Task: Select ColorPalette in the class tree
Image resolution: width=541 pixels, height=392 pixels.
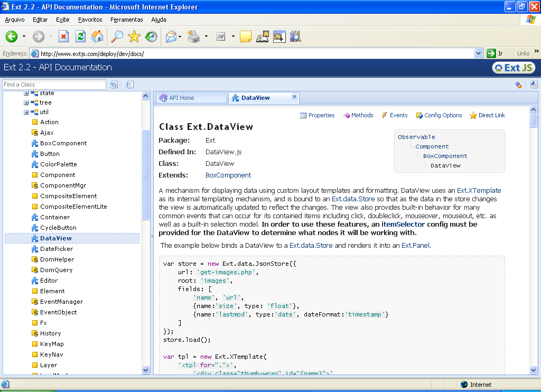Action: tap(58, 164)
